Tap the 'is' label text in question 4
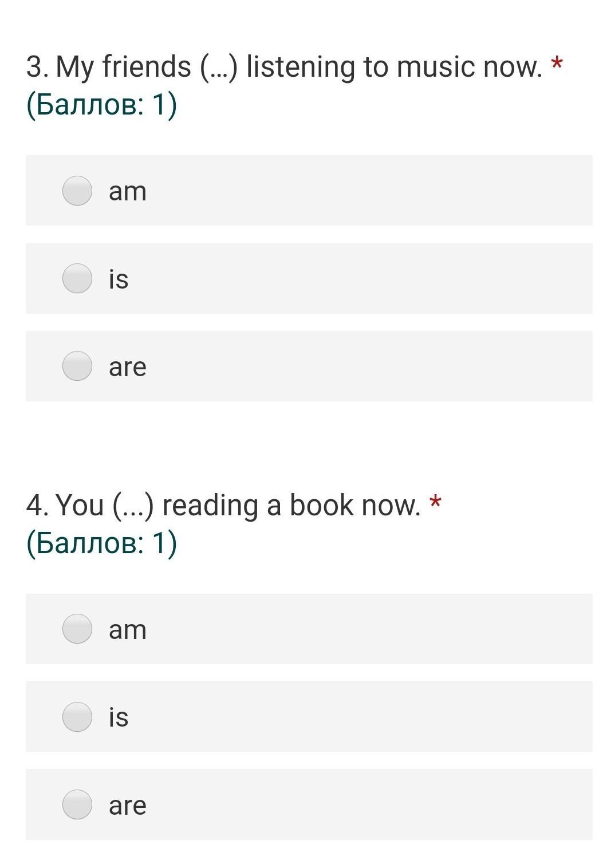The width and height of the screenshot is (599, 868). (x=119, y=717)
